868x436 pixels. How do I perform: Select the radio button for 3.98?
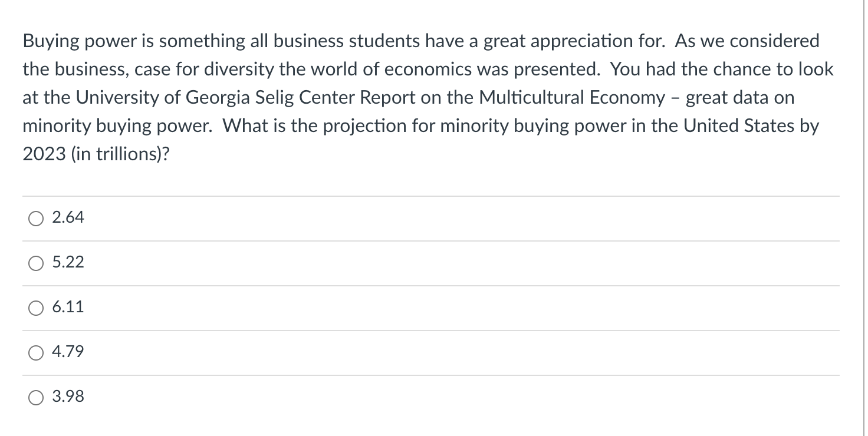35,397
